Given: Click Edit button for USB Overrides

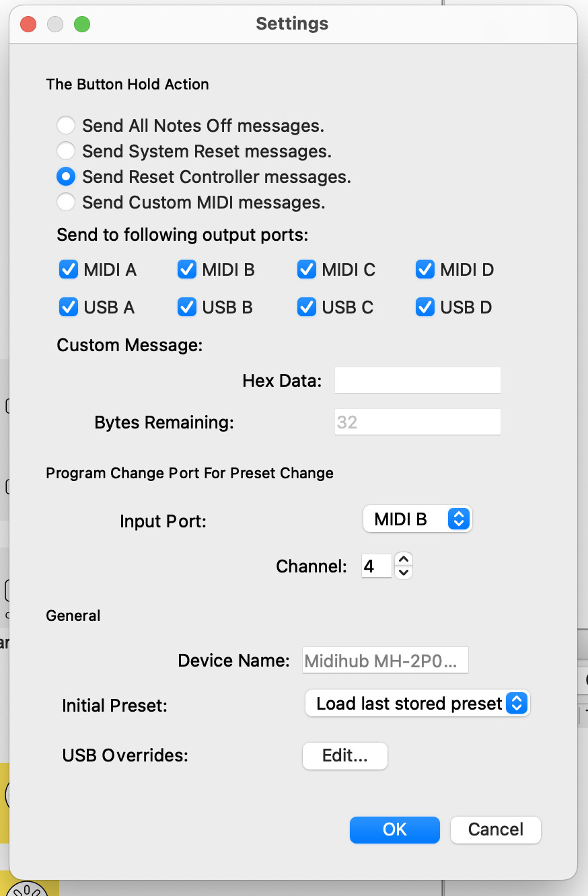Looking at the screenshot, I should (x=344, y=755).
